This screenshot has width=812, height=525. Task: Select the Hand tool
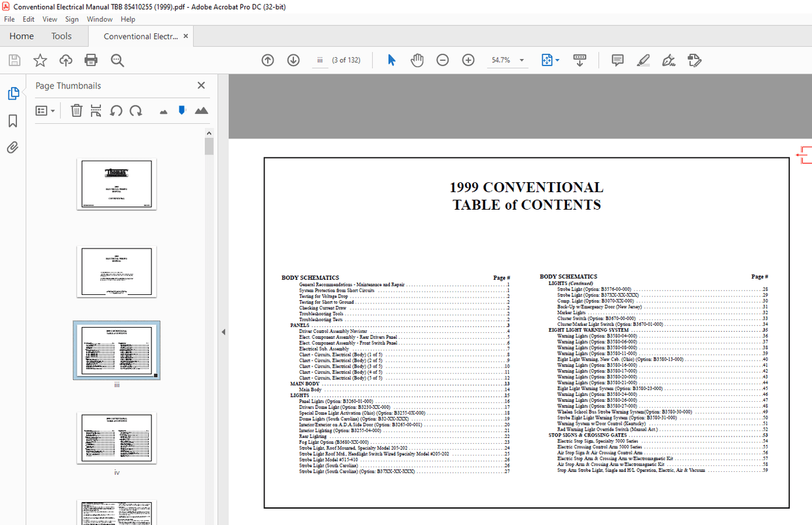tap(417, 60)
